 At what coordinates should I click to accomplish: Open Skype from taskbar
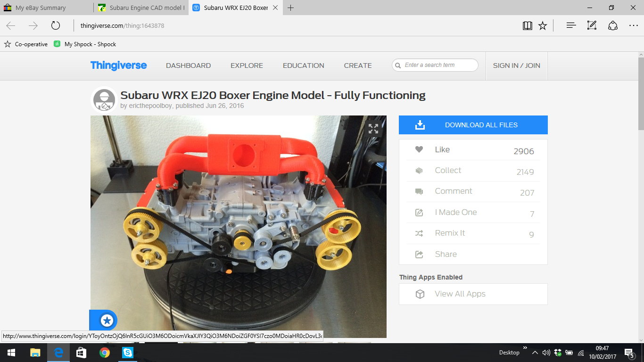click(128, 353)
